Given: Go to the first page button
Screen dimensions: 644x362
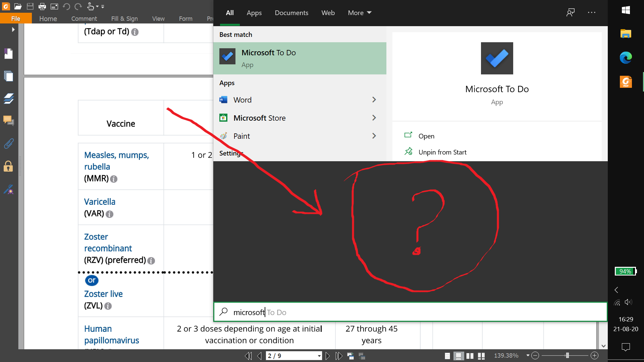Looking at the screenshot, I should [x=249, y=356].
